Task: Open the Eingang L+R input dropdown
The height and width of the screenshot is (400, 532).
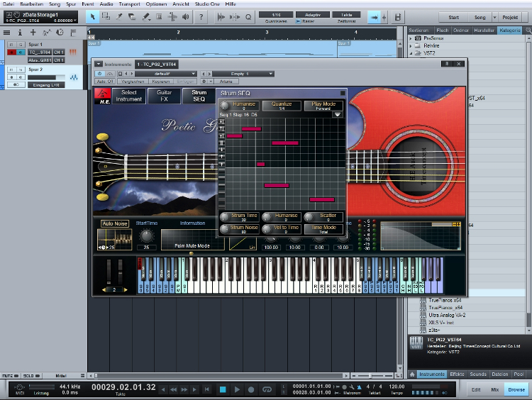Action: [x=46, y=85]
